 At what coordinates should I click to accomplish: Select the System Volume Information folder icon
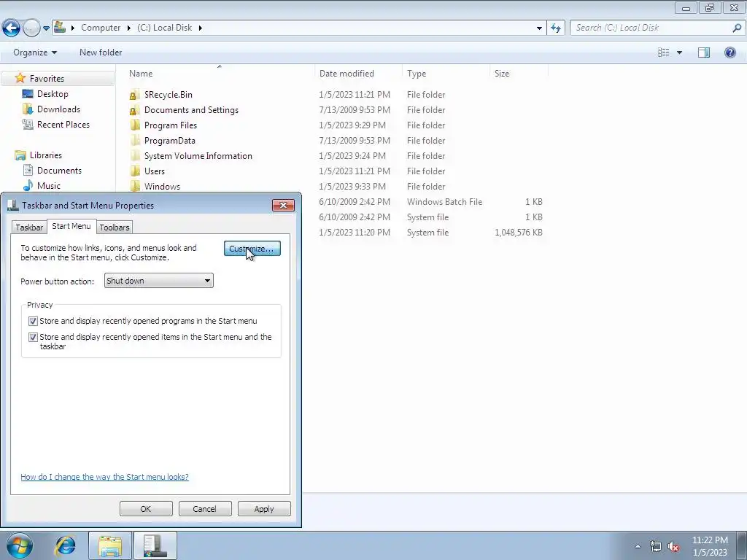pyautogui.click(x=135, y=155)
